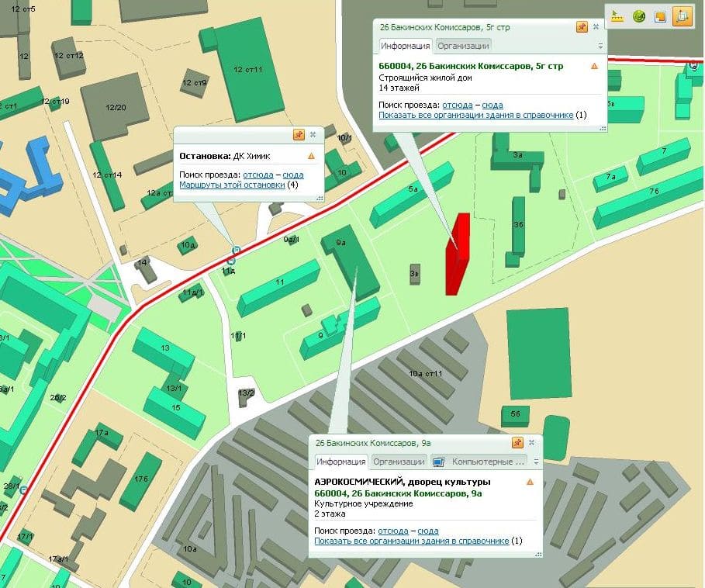Click the bus stop marker on the red road
Image resolution: width=705 pixels, height=588 pixels.
[236, 251]
